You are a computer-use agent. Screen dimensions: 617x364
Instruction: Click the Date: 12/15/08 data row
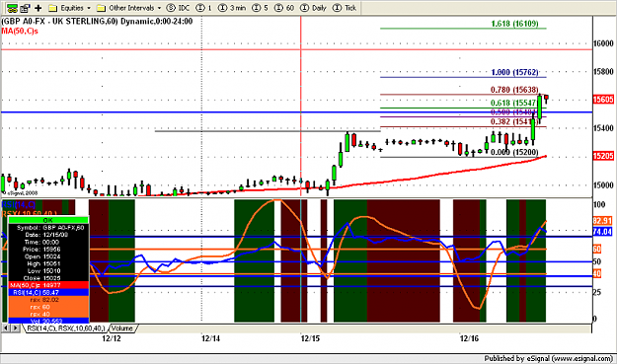coord(48,235)
